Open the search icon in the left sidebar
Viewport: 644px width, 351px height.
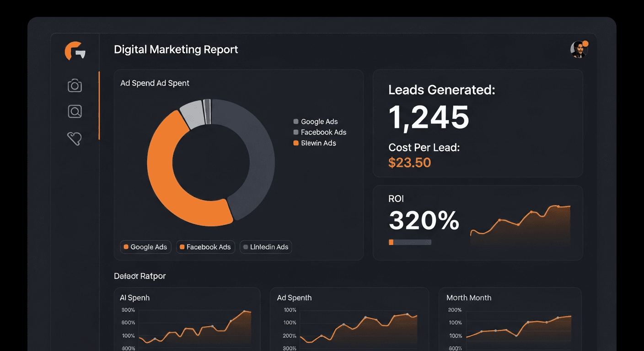[x=74, y=111]
